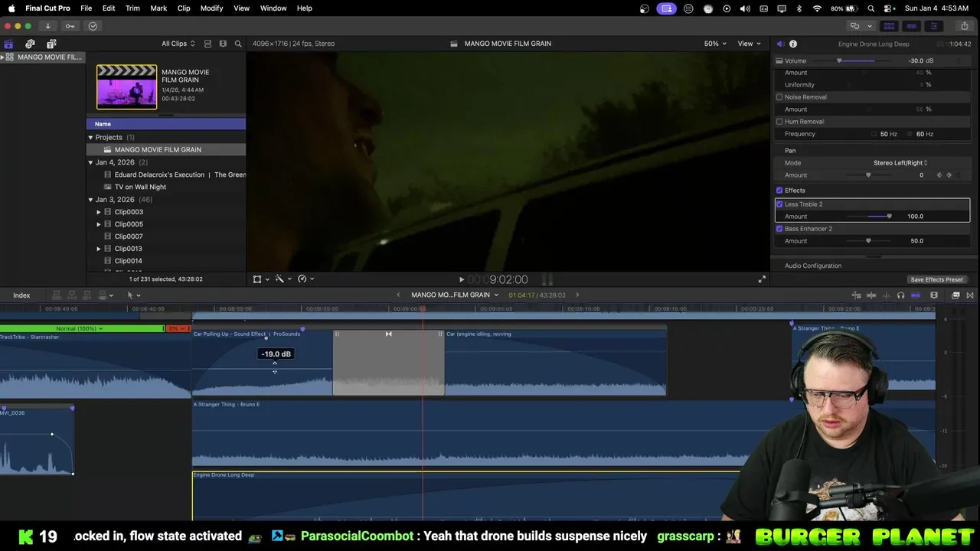Disable the Bass Enhancer 2 effect

point(779,229)
